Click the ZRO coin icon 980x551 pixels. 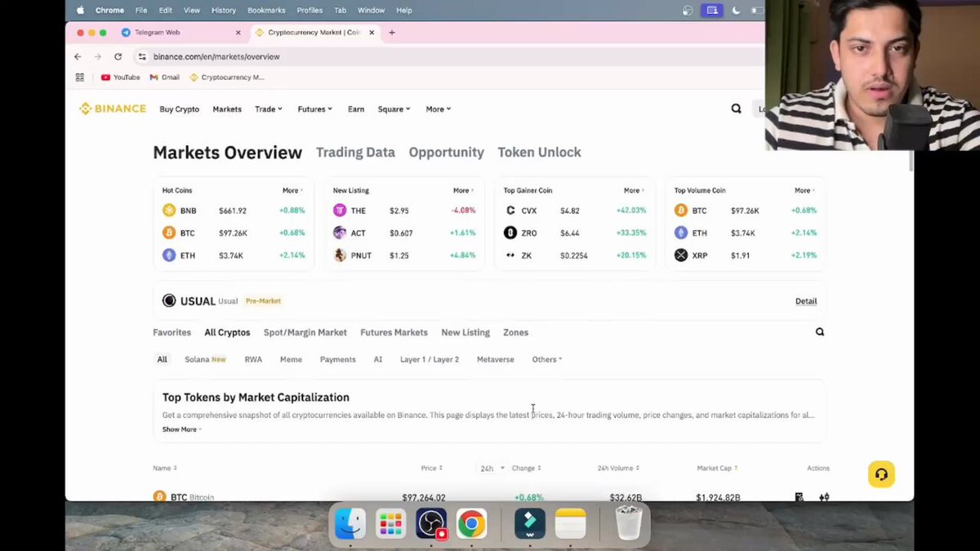tap(510, 233)
